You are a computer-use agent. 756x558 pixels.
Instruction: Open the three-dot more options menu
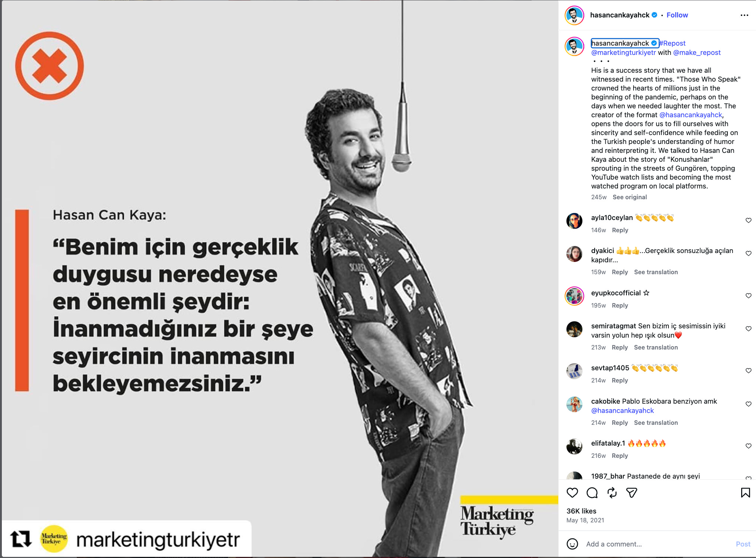coord(744,15)
